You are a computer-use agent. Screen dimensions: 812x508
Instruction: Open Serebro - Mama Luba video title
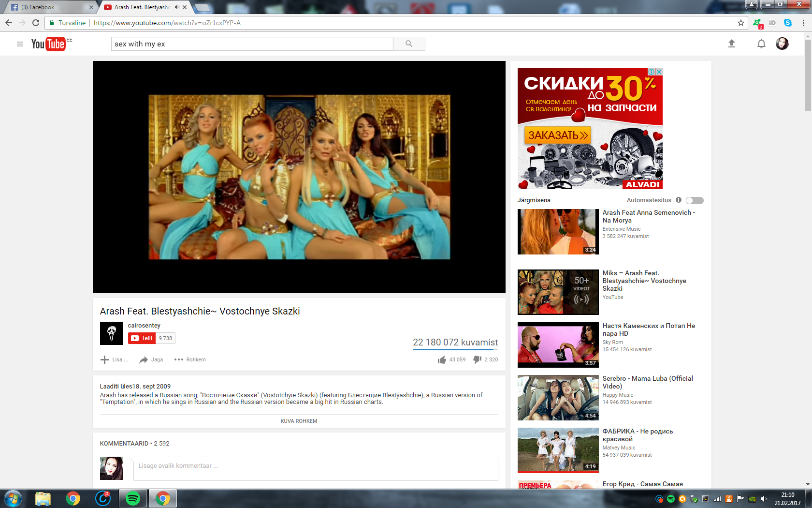point(648,382)
